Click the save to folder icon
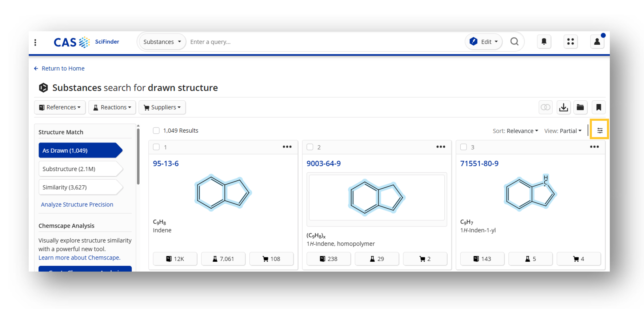The height and width of the screenshot is (309, 644). pos(580,107)
